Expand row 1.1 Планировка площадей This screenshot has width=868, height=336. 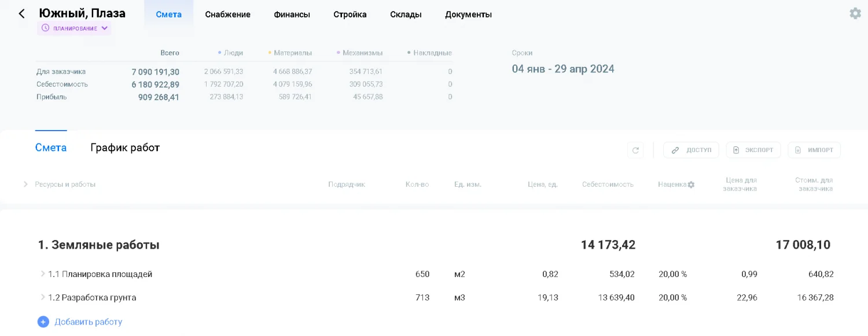tap(43, 274)
